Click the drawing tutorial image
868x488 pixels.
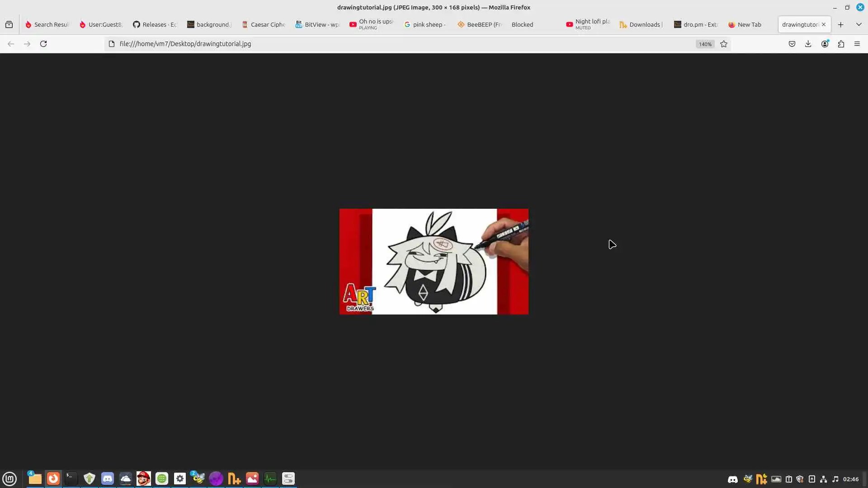434,261
